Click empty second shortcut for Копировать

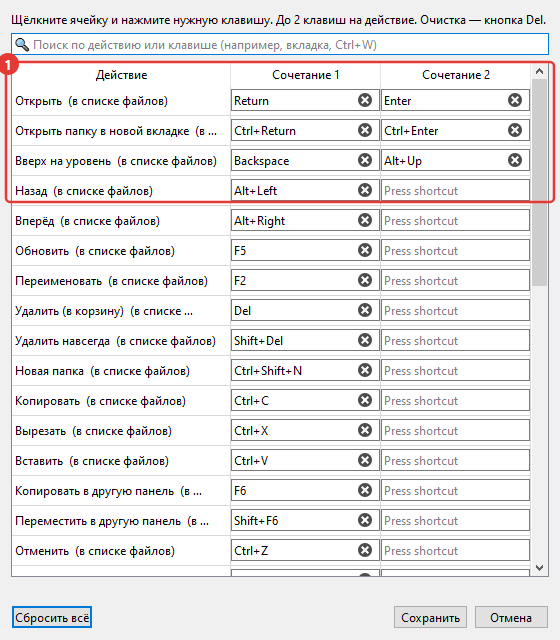[x=456, y=400]
